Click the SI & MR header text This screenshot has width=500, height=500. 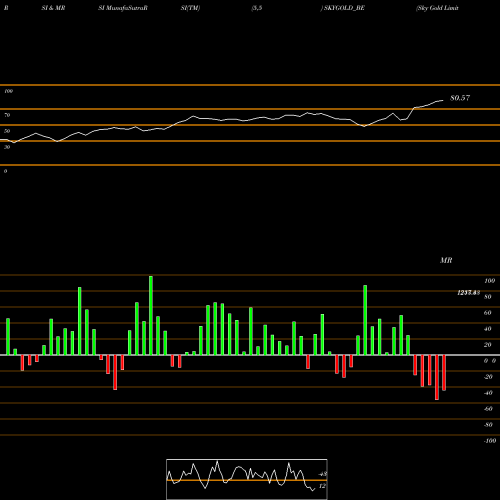53,8
